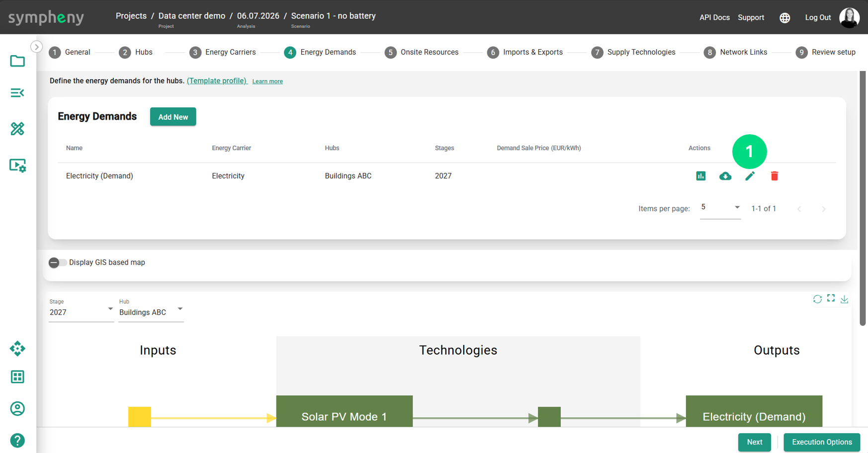Expand the sidebar with chevron arrow
The image size is (868, 453).
36,47
